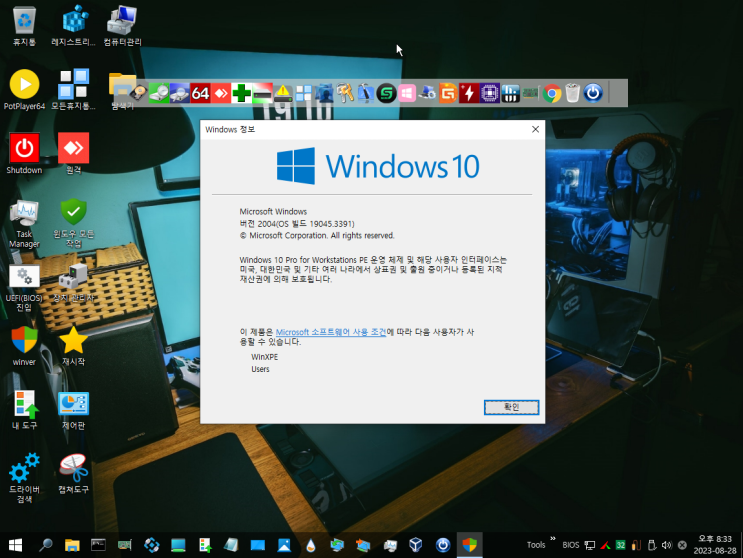Open the command prompt taskbar icon

click(98, 545)
